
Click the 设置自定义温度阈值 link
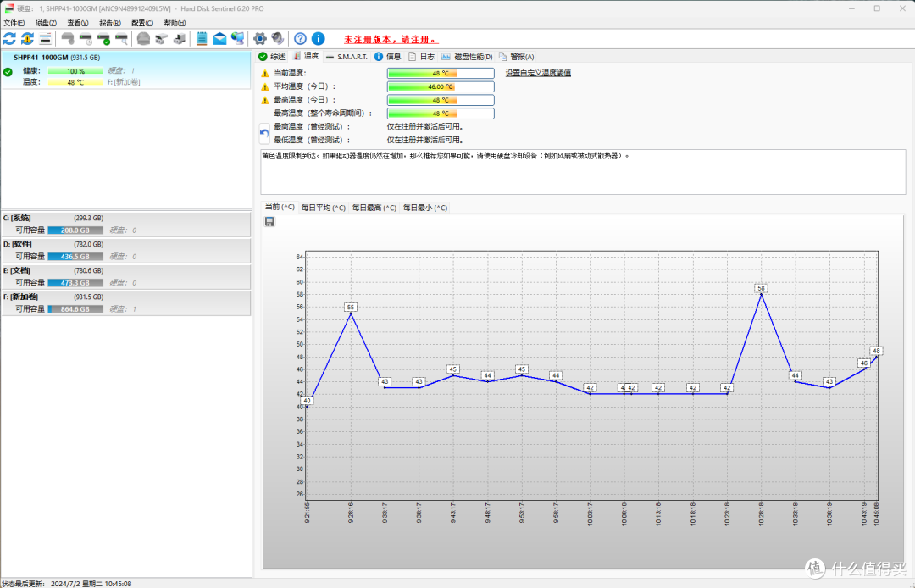coord(538,73)
